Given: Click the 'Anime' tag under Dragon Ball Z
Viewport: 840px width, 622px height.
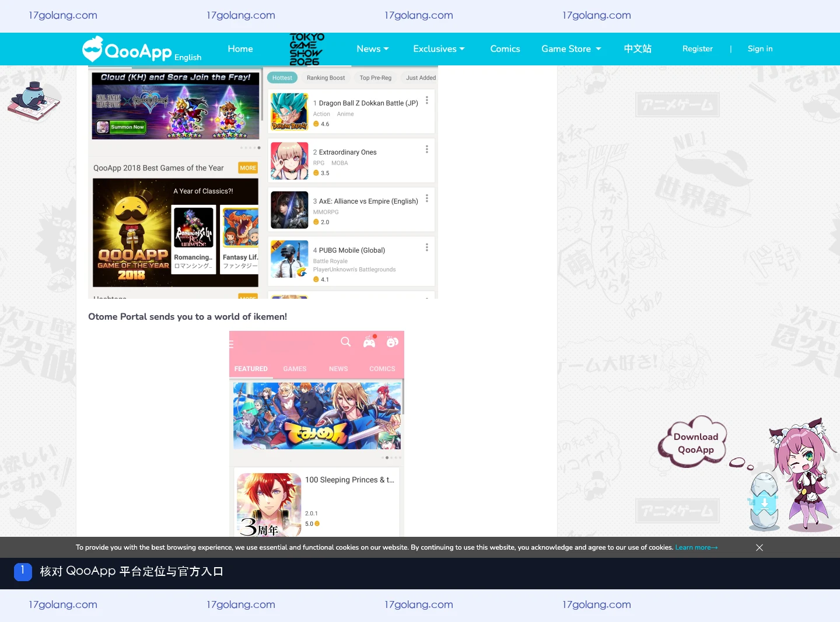Looking at the screenshot, I should pyautogui.click(x=345, y=114).
